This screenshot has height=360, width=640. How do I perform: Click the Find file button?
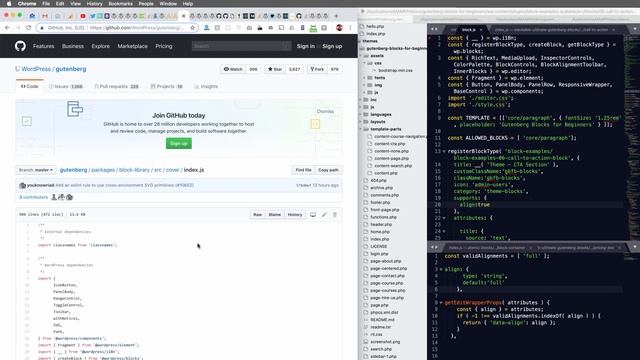[303, 170]
